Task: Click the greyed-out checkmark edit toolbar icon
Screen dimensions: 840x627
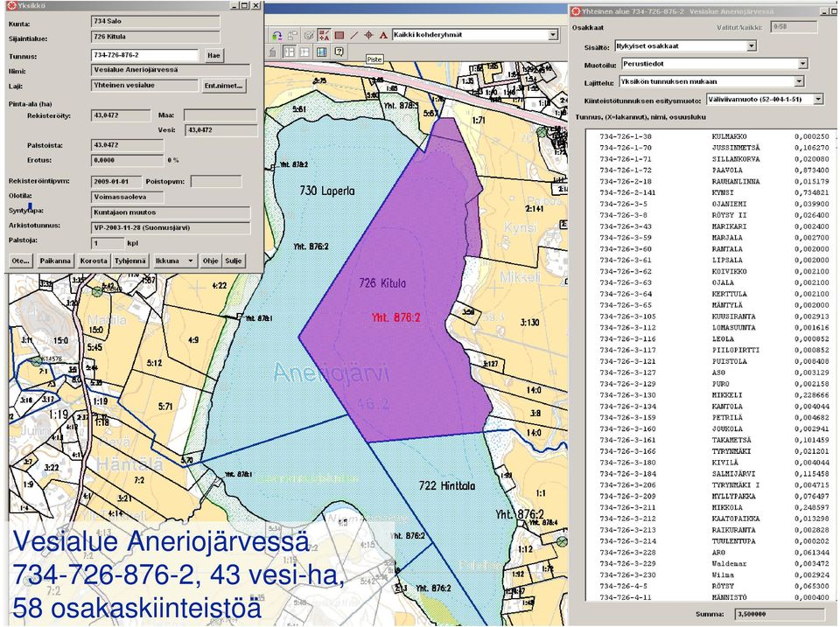Action: point(309,35)
